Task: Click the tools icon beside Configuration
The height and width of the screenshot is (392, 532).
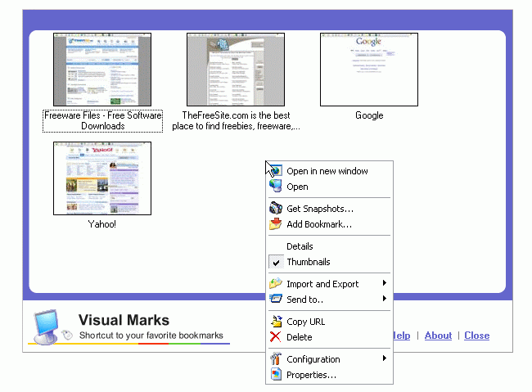Action: click(276, 358)
